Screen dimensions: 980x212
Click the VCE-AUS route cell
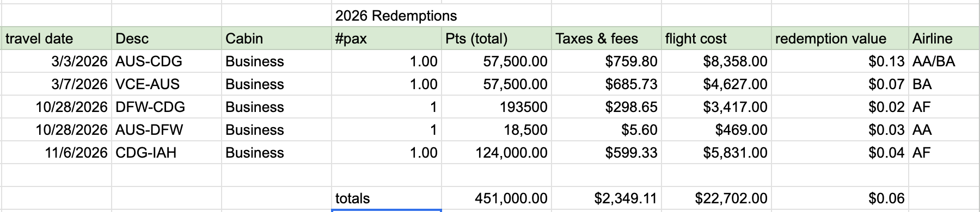[x=167, y=84]
